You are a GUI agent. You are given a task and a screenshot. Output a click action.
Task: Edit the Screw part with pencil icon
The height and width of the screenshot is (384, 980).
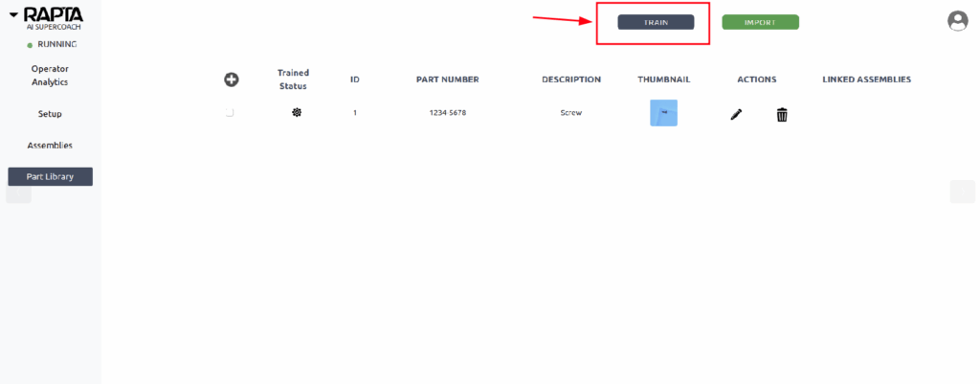(x=736, y=114)
